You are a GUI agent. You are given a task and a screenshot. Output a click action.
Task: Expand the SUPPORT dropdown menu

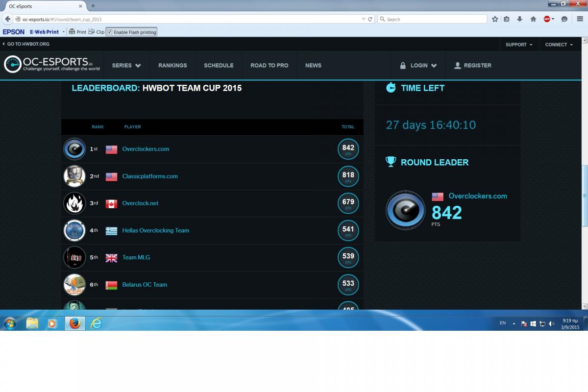coord(519,45)
